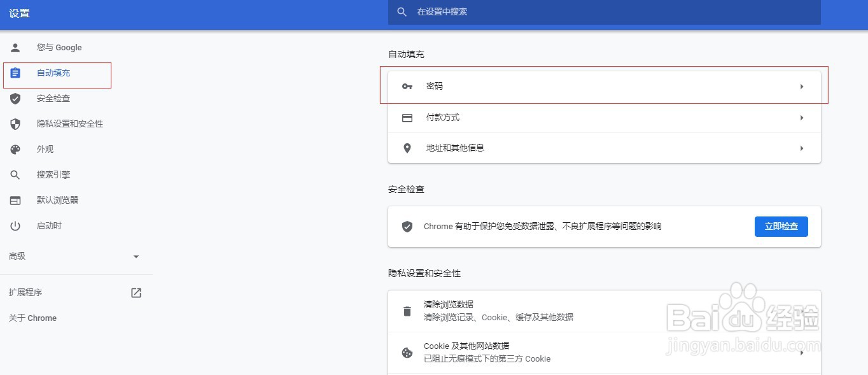Click the palette icon beside 外观
868x375 pixels.
coord(15,149)
